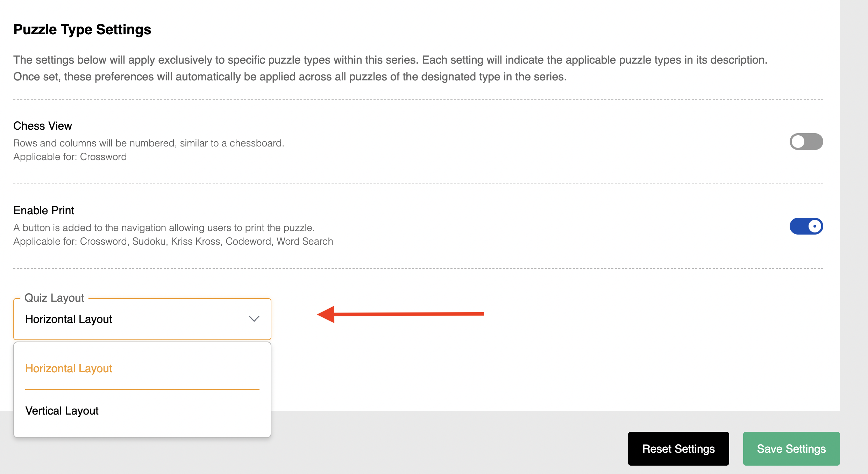
Task: Turn on the Chess View switch
Action: [806, 142]
